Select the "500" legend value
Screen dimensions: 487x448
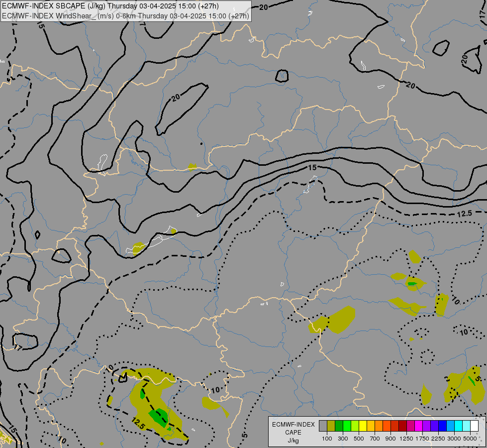point(359,439)
